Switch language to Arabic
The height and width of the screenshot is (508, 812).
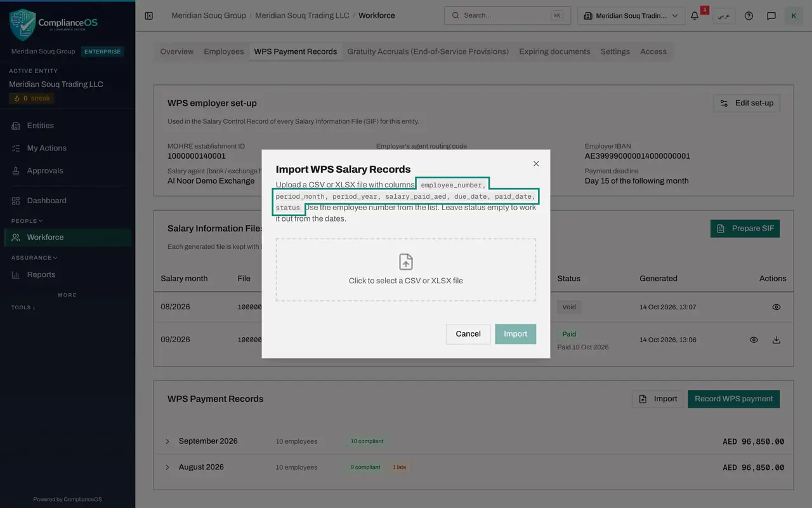(724, 16)
